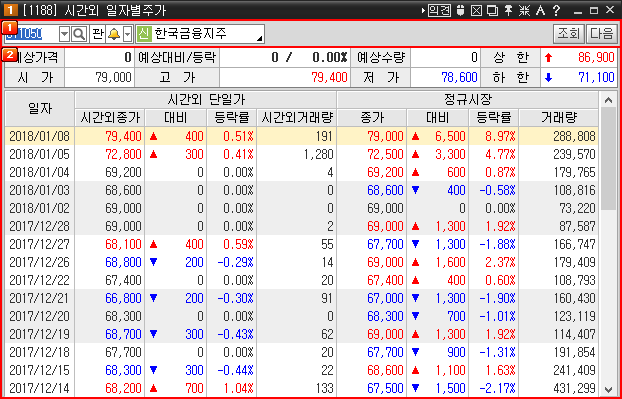
Task: Click the 조회 query button
Action: point(568,34)
